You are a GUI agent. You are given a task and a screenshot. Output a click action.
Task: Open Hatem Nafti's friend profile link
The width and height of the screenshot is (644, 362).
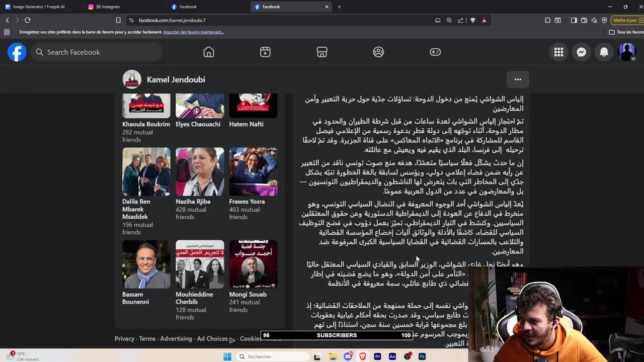(x=246, y=124)
